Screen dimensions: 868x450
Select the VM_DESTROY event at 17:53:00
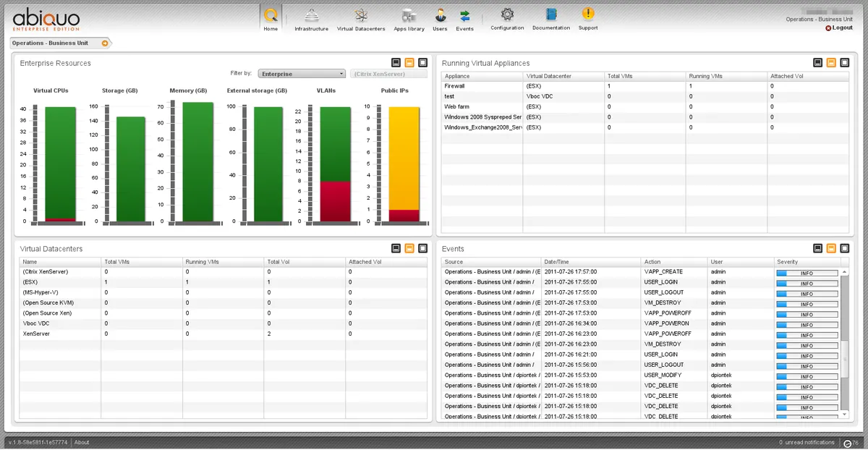641,302
